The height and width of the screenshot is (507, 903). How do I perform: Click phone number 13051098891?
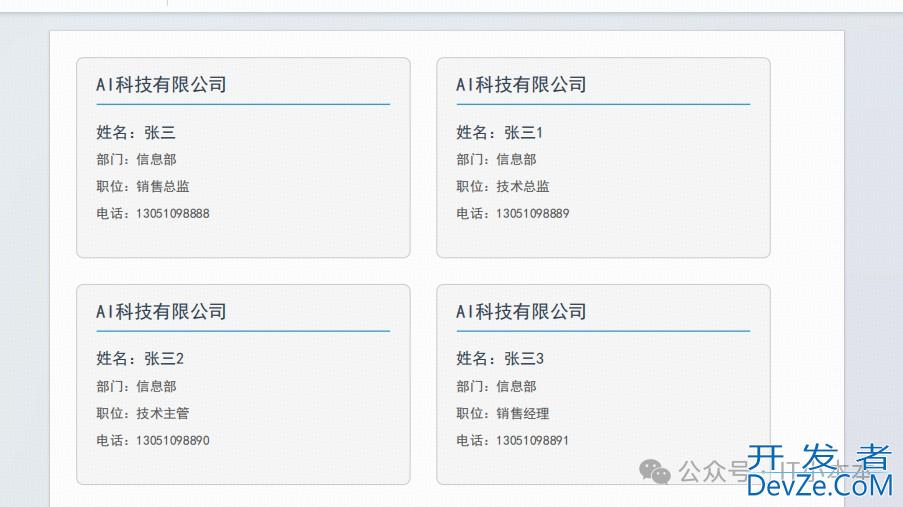point(533,440)
